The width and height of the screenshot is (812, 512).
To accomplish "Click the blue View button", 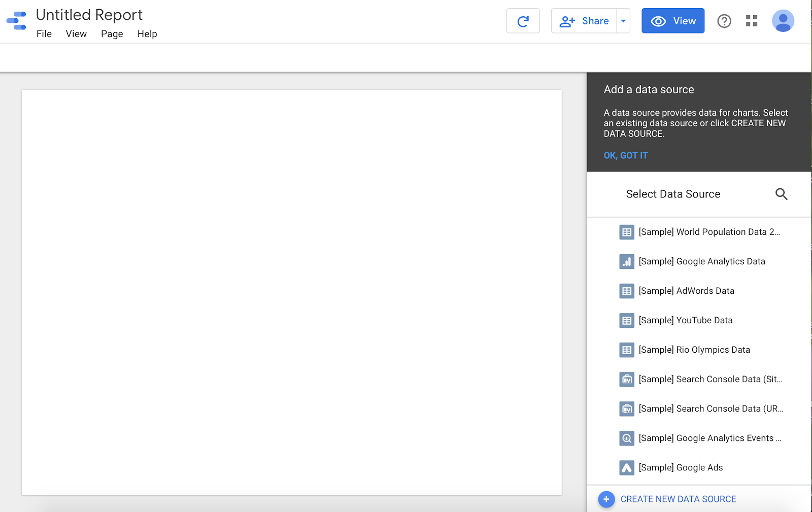I will pyautogui.click(x=673, y=21).
